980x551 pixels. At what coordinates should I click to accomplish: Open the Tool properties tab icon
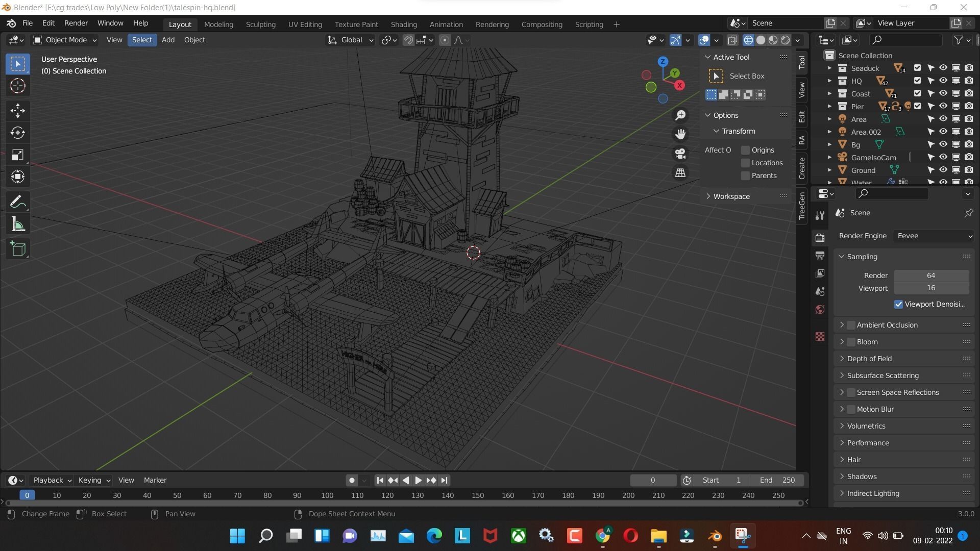pyautogui.click(x=820, y=216)
